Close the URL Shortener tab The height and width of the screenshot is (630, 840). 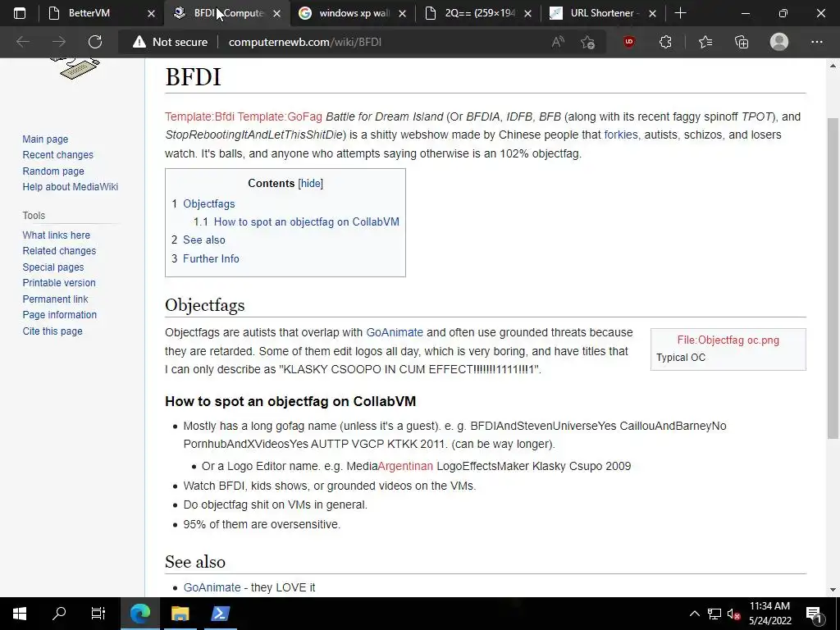(652, 13)
